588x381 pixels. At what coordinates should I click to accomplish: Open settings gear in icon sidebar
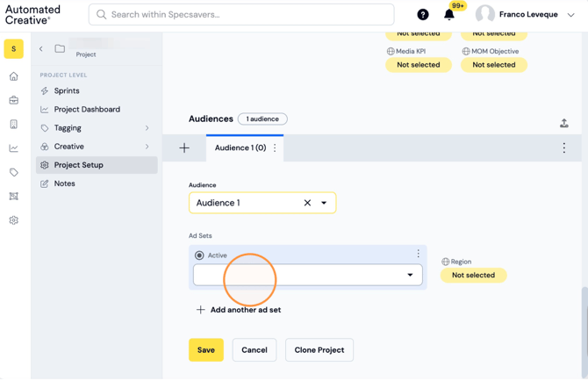click(x=14, y=220)
